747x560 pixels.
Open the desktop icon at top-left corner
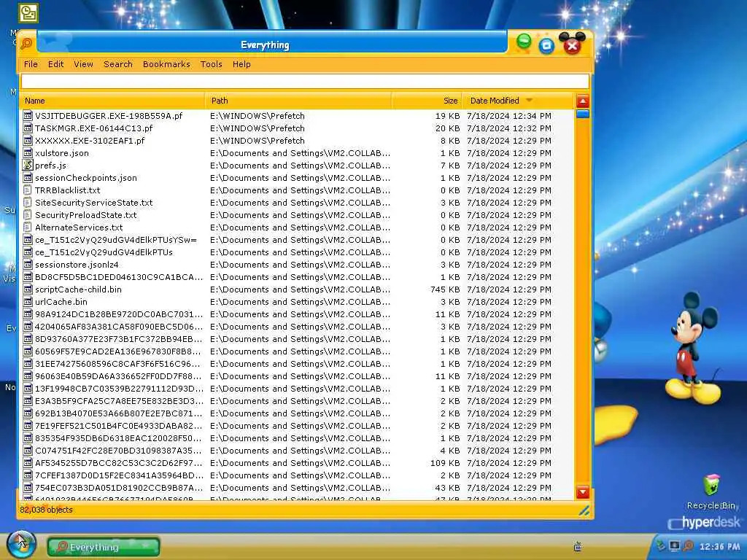pos(28,13)
